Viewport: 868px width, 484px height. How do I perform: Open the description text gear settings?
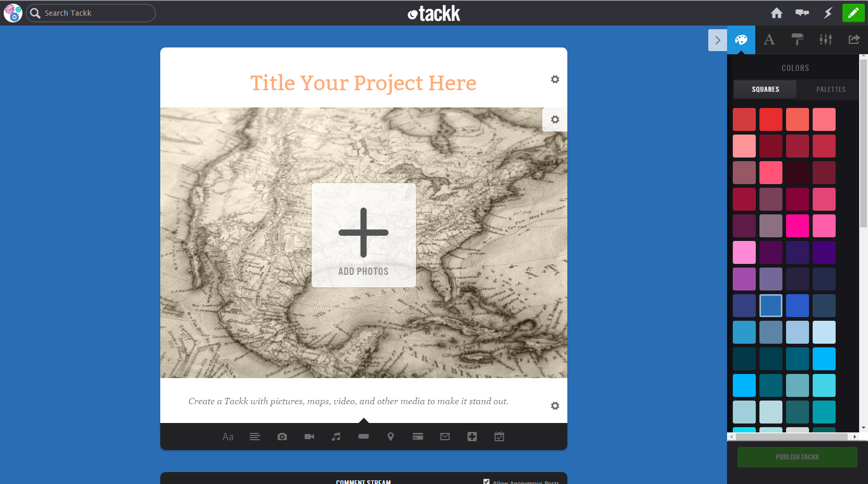click(x=555, y=406)
